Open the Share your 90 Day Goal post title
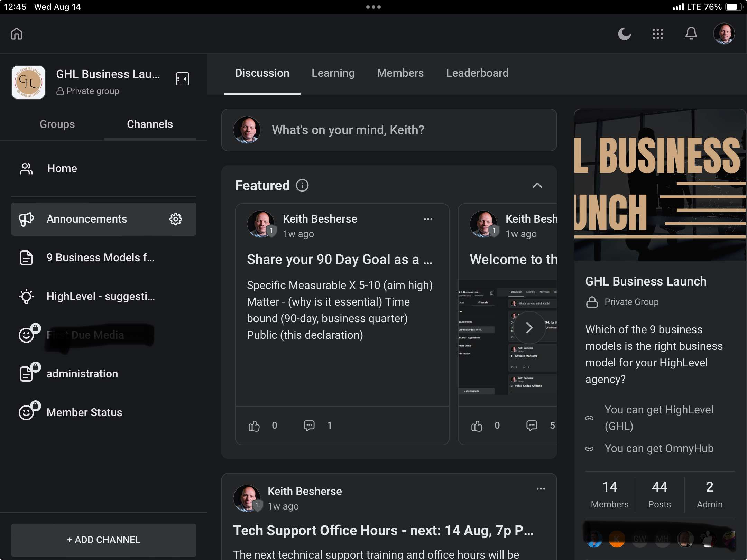Image resolution: width=747 pixels, height=560 pixels. [340, 260]
